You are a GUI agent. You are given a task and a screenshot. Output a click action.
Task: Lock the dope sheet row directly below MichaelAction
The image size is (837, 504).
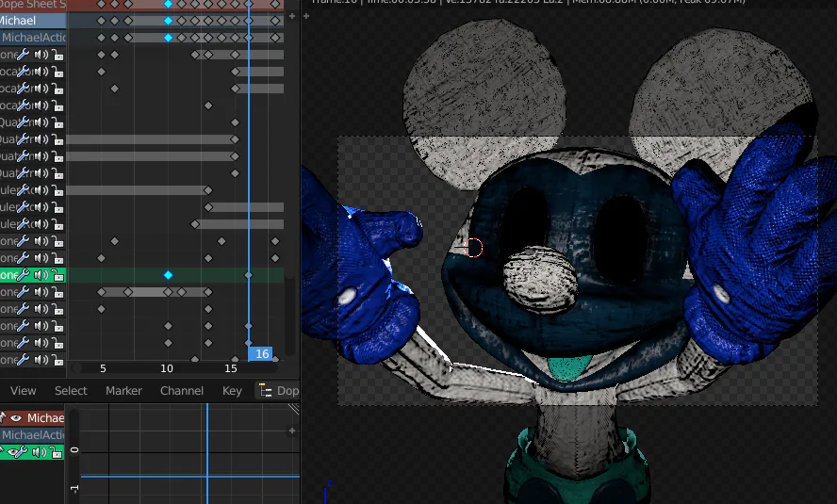[57, 55]
